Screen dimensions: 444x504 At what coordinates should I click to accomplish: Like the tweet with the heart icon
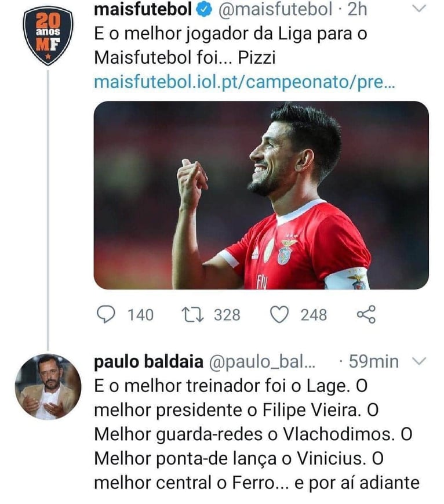point(280,314)
